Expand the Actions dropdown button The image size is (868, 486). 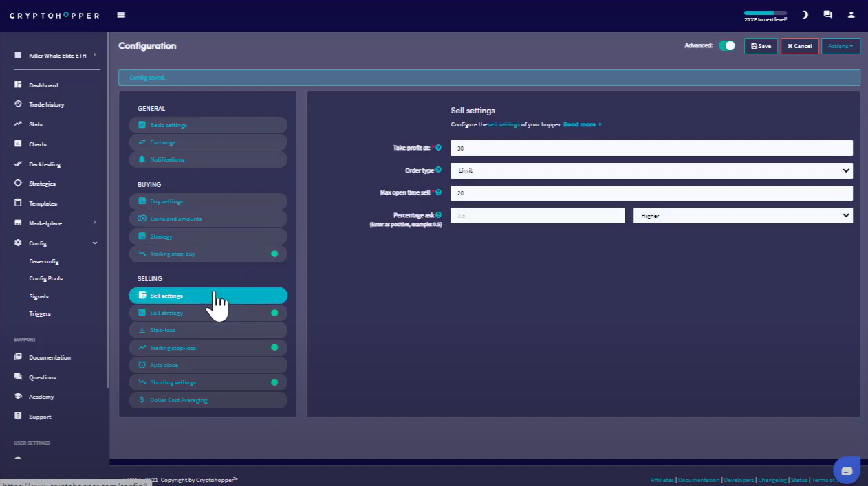840,46
